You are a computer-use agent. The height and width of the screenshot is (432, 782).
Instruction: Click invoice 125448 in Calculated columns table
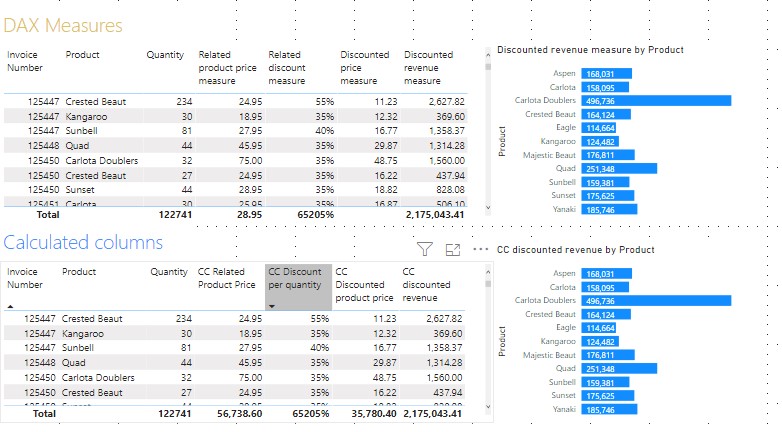point(40,363)
